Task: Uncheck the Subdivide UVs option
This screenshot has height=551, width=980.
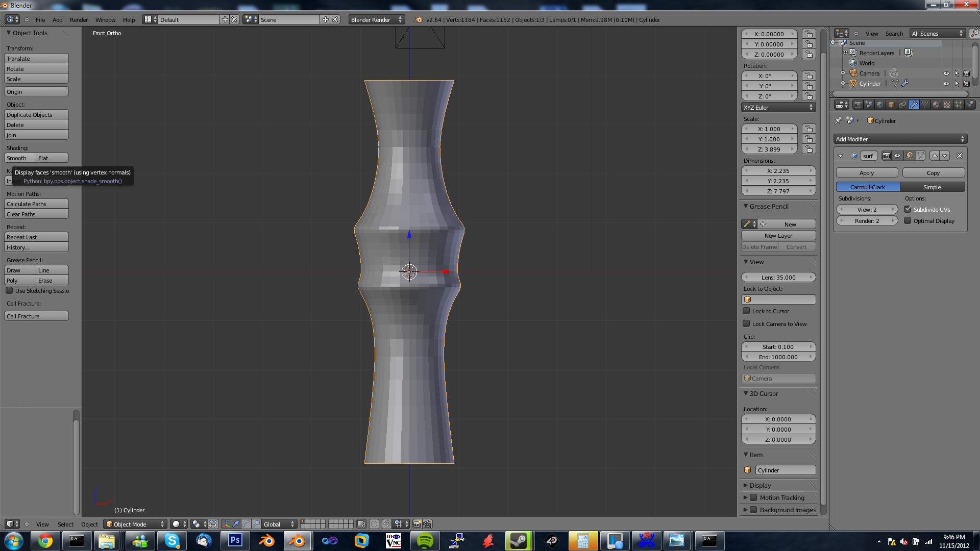Action: click(x=908, y=209)
